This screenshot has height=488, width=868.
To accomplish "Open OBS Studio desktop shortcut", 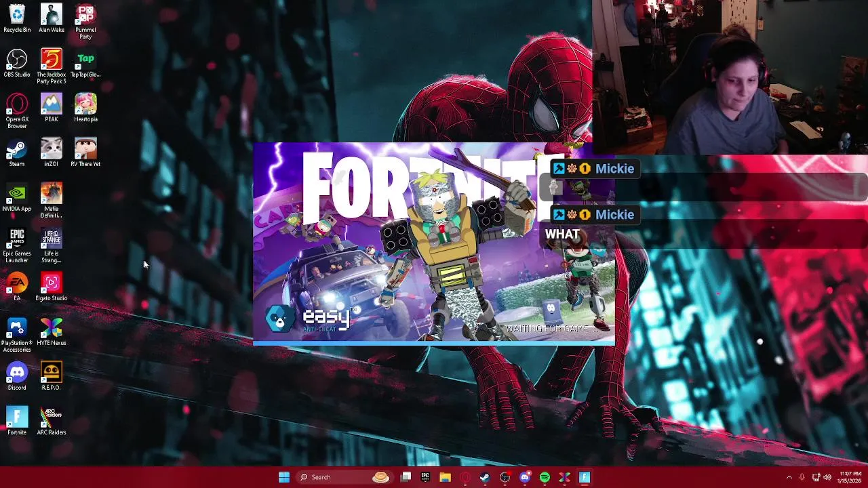I will 17,63.
